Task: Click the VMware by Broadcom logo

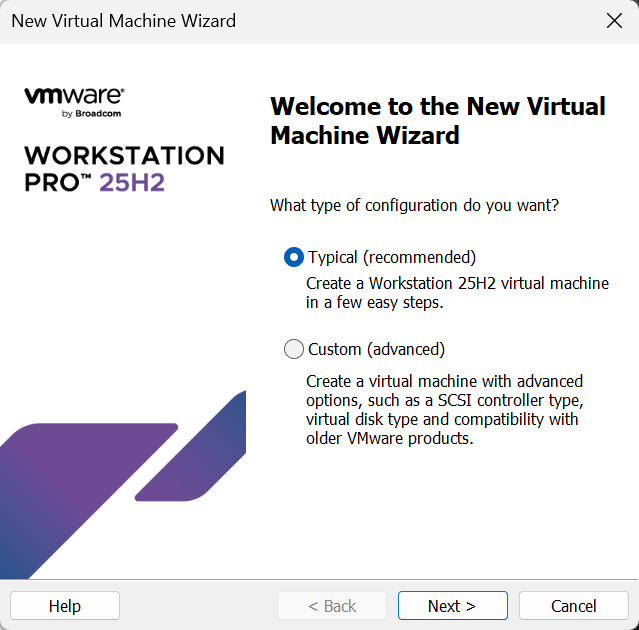Action: (x=74, y=102)
